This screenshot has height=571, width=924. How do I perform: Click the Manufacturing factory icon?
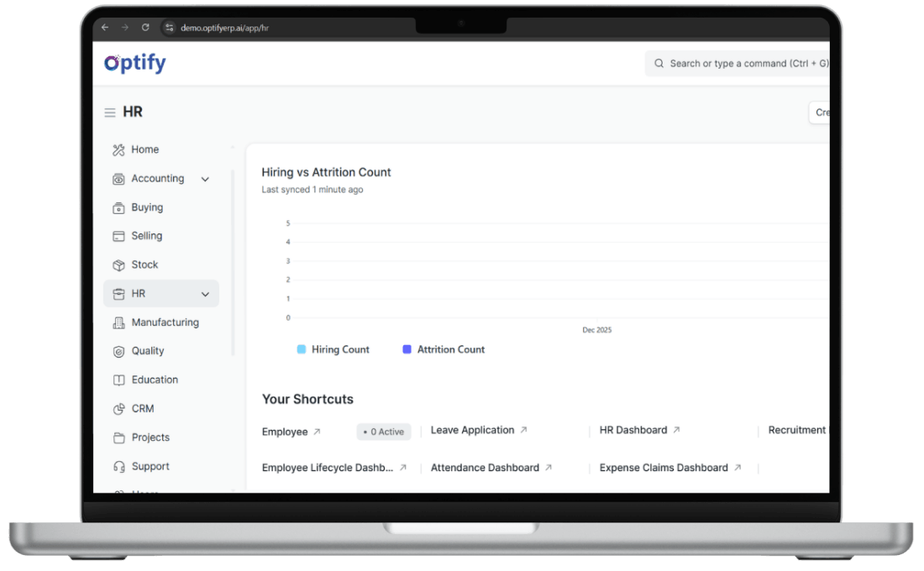118,322
